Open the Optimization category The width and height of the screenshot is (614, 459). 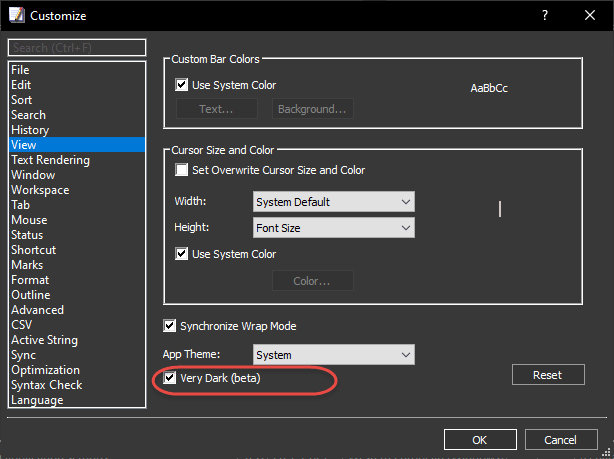pyautogui.click(x=77, y=370)
